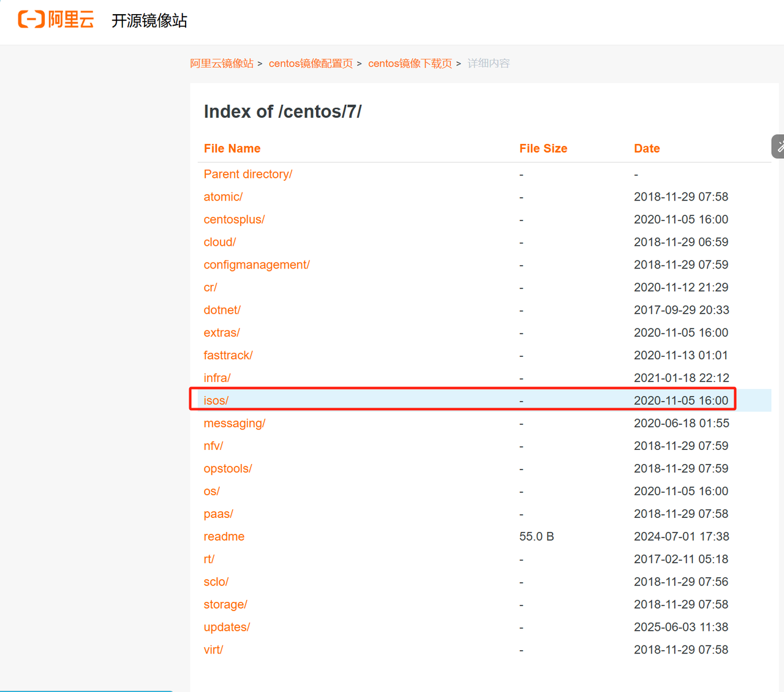Open the storage/ folder
784x692 pixels.
pyautogui.click(x=225, y=605)
